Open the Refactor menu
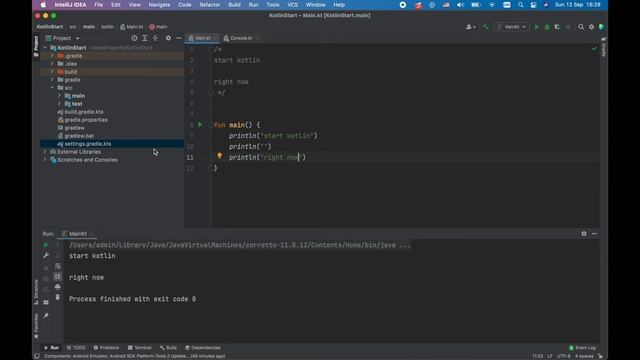640x360 pixels. pyautogui.click(x=209, y=5)
